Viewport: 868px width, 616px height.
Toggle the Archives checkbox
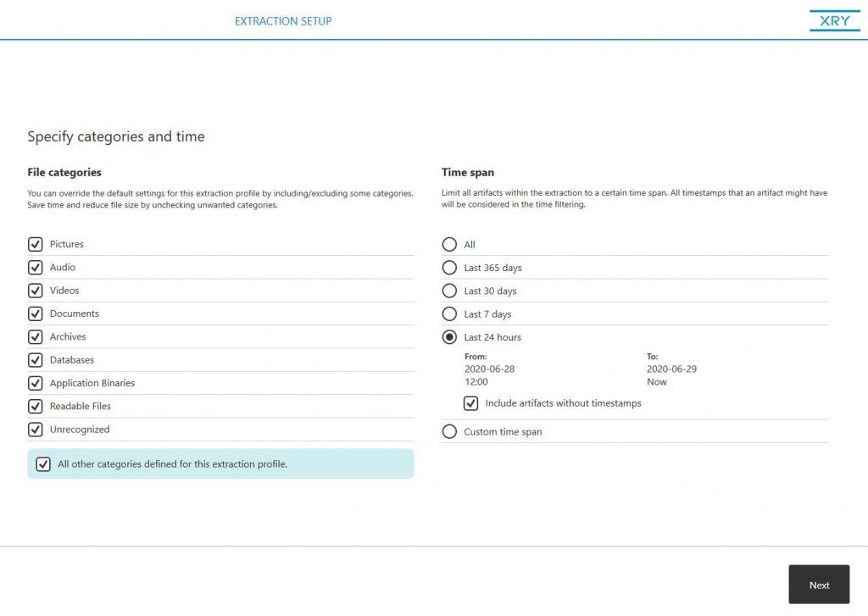(36, 336)
